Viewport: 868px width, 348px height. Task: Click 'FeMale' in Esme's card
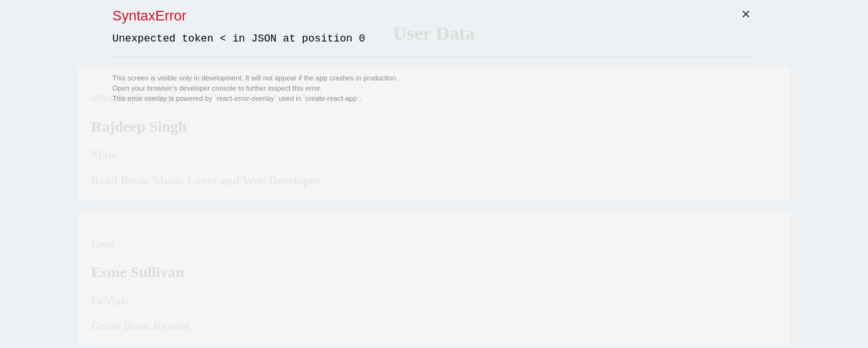(x=110, y=301)
